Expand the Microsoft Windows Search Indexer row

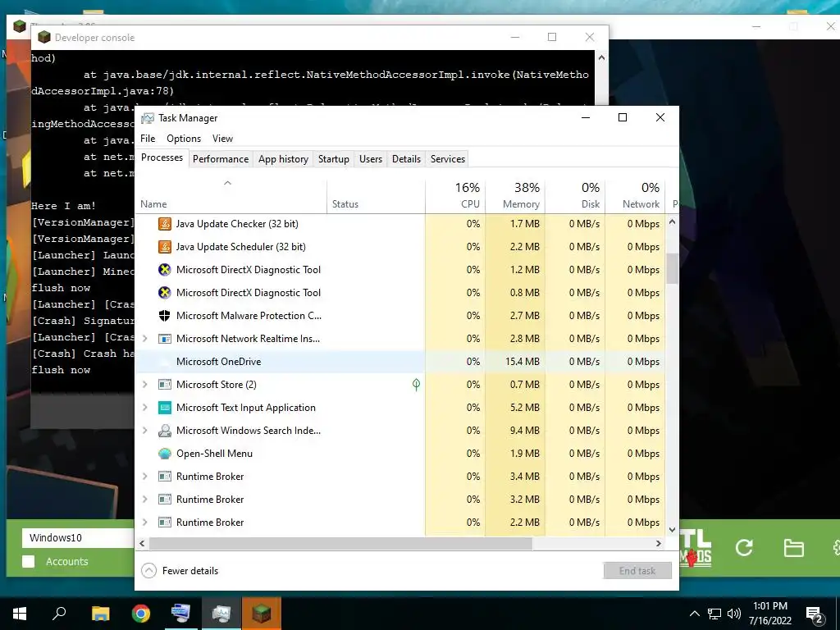144,431
